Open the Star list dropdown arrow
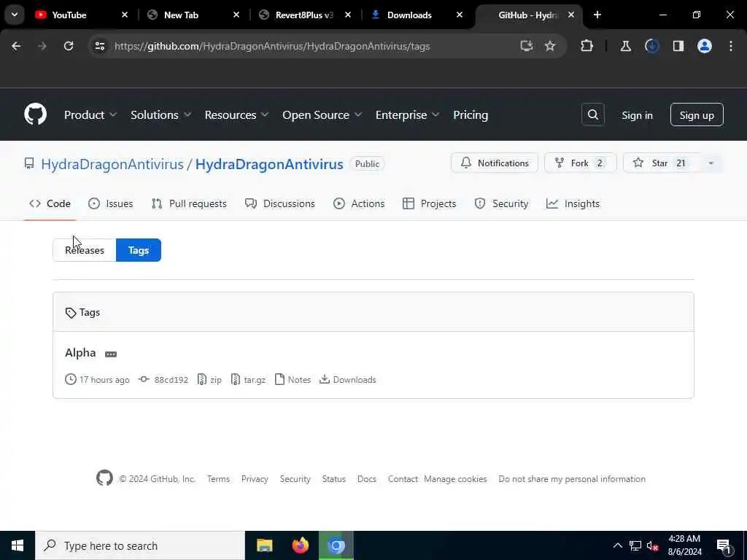Viewport: 747px width, 560px height. [x=711, y=163]
